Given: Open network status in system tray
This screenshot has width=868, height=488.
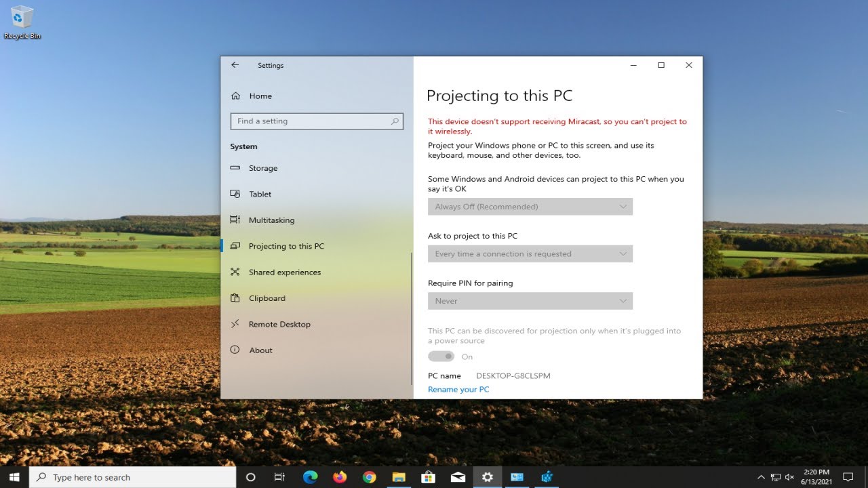Looking at the screenshot, I should 776,477.
